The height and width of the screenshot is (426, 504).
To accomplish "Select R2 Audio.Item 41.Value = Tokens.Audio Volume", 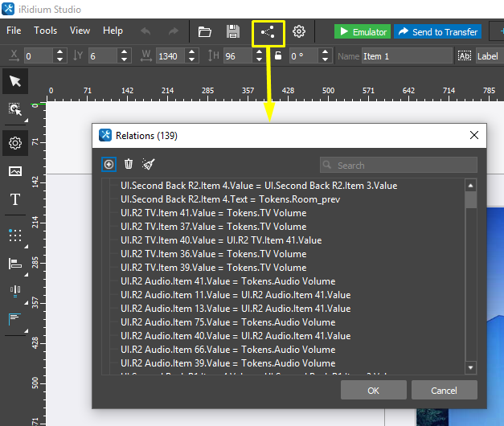I will pyautogui.click(x=228, y=281).
